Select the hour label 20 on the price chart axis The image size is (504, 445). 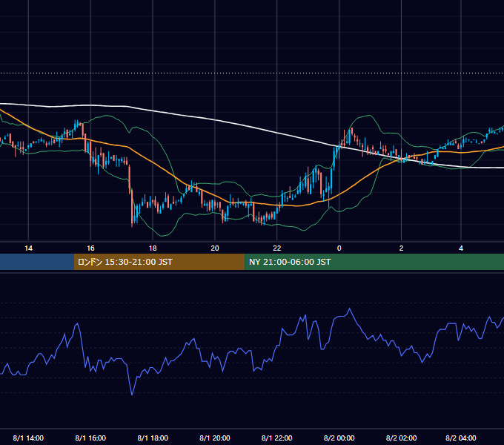[x=215, y=248]
